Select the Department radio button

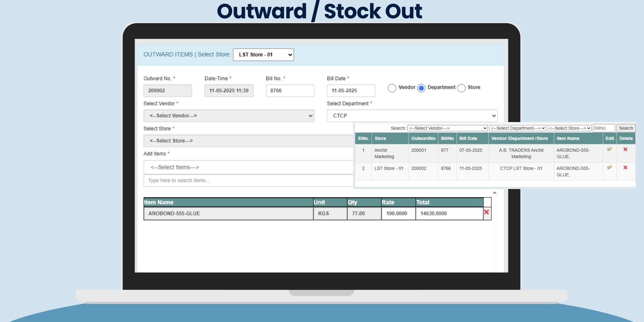pos(421,88)
